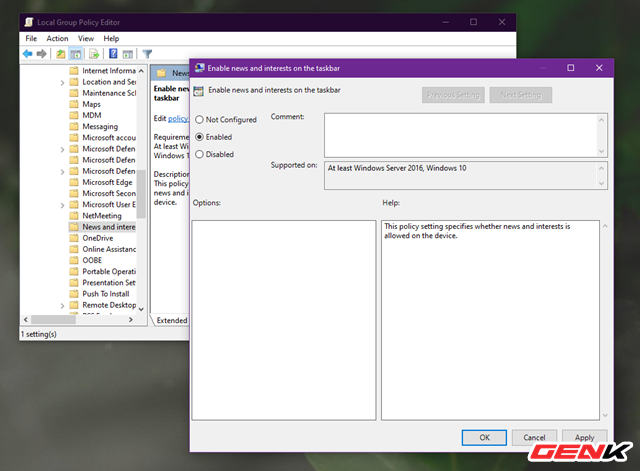This screenshot has height=471, width=640.
Task: Click the OneDrive folder icon
Action: (x=74, y=238)
